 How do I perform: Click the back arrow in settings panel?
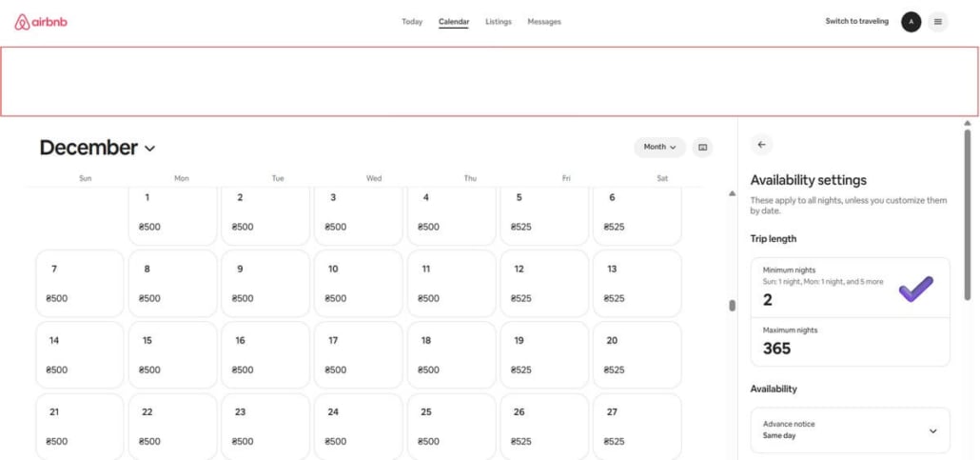(x=761, y=145)
